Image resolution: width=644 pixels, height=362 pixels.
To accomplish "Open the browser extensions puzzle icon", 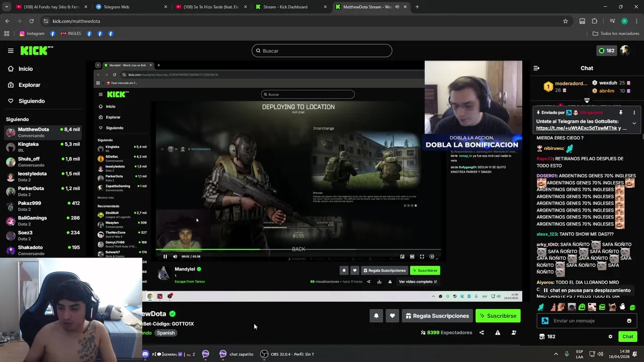I will pos(594,21).
